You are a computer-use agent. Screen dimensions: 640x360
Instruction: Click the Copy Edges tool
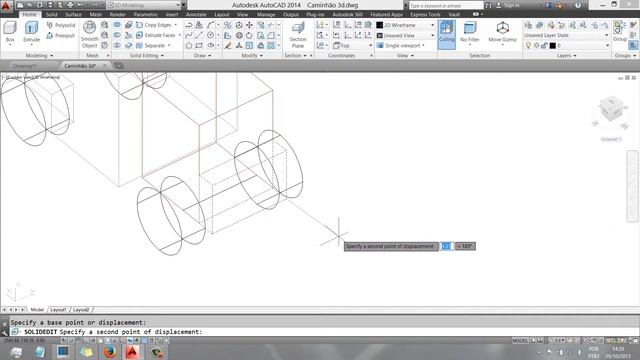point(154,25)
